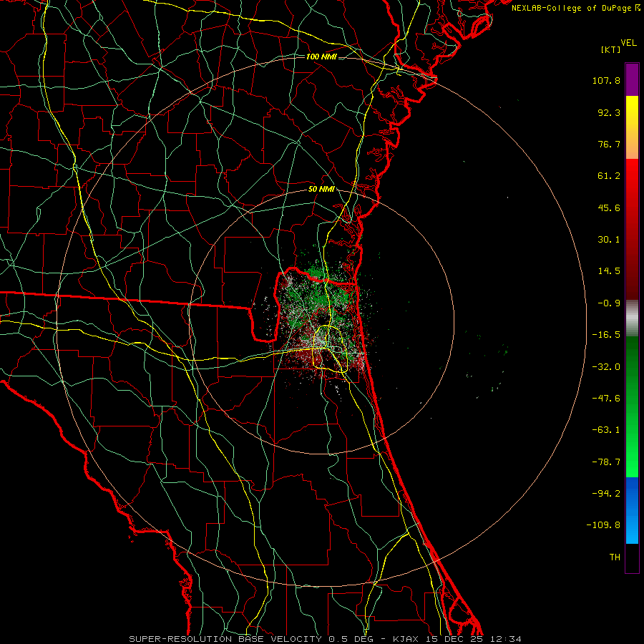Click the -109.8 legend value
Viewport: 644px width, 644px height.
pos(604,525)
